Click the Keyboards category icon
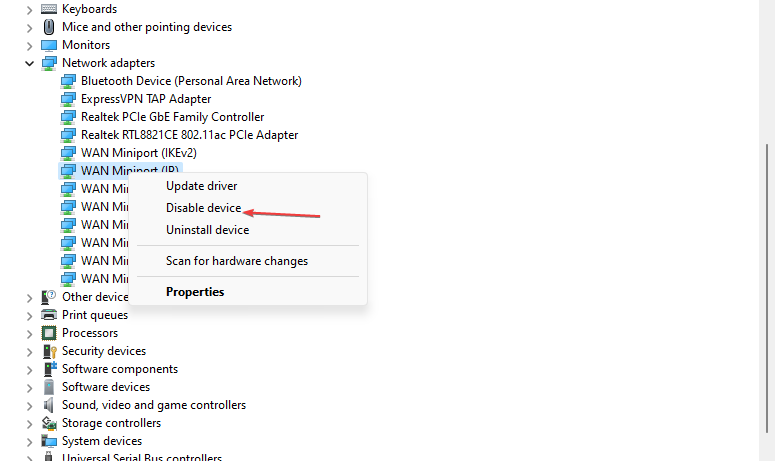Screen dimensions: 775x461 49,9
